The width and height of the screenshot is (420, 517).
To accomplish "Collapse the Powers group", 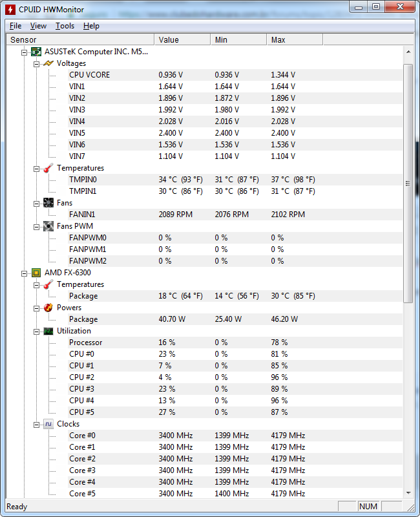I will (x=36, y=308).
